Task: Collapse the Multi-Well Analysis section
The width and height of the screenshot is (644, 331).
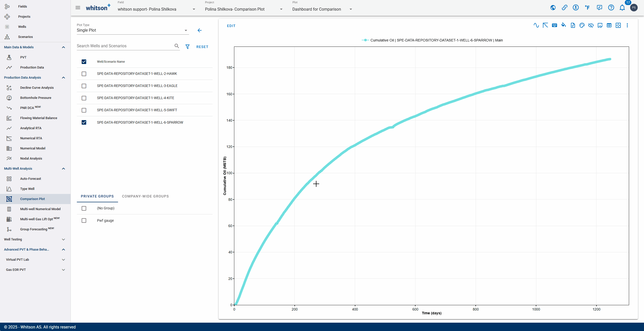Action: 63,169
